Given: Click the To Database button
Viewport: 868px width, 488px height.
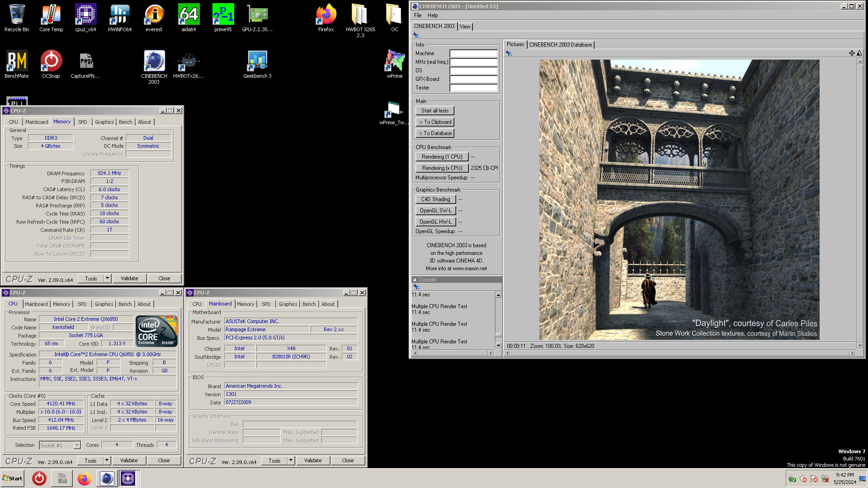Looking at the screenshot, I should [435, 133].
